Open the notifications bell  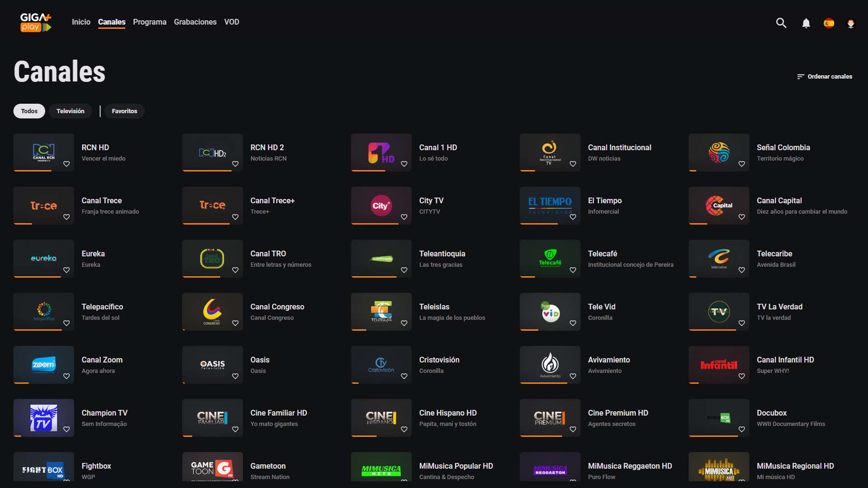[806, 23]
